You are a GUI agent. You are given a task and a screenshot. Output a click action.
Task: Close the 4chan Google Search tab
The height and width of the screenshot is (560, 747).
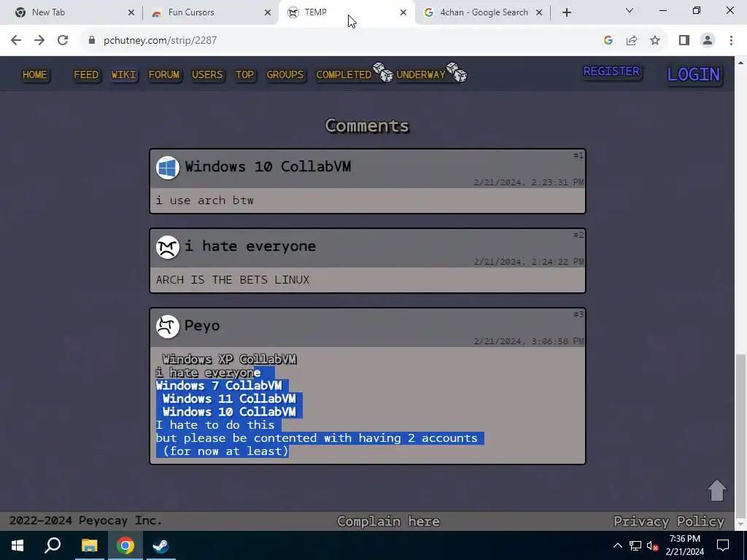click(x=539, y=13)
